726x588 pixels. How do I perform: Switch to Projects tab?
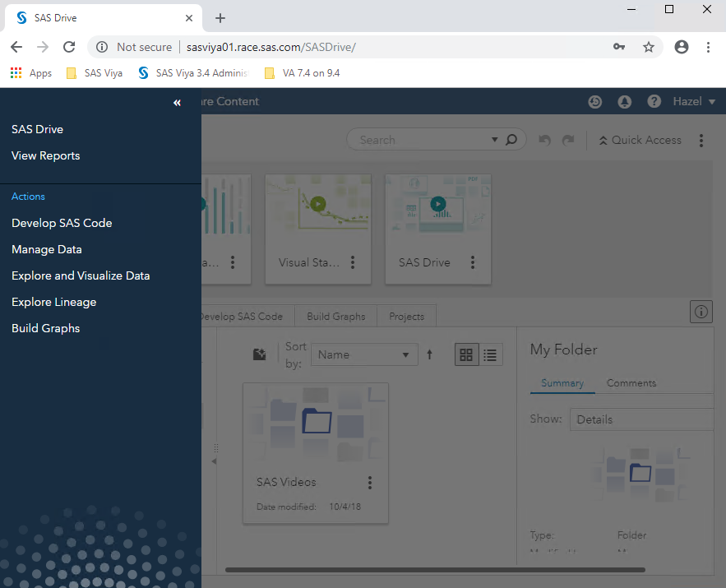coord(406,317)
